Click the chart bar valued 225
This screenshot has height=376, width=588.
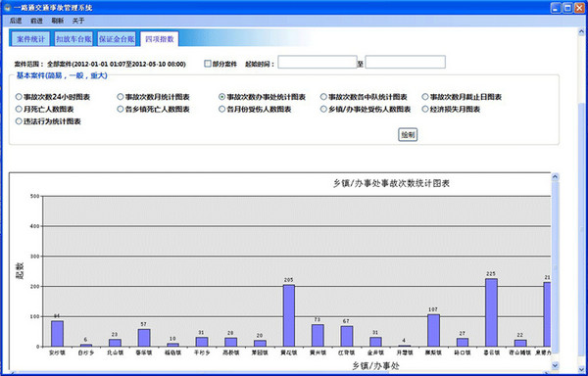[x=491, y=312]
